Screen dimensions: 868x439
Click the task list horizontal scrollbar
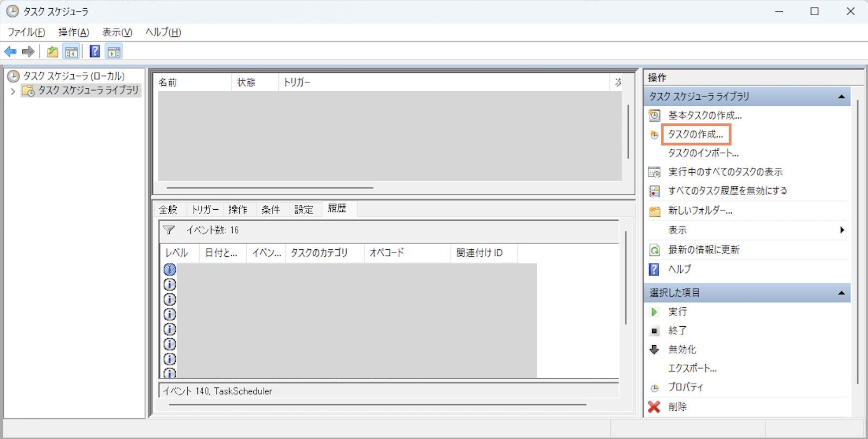(x=270, y=188)
